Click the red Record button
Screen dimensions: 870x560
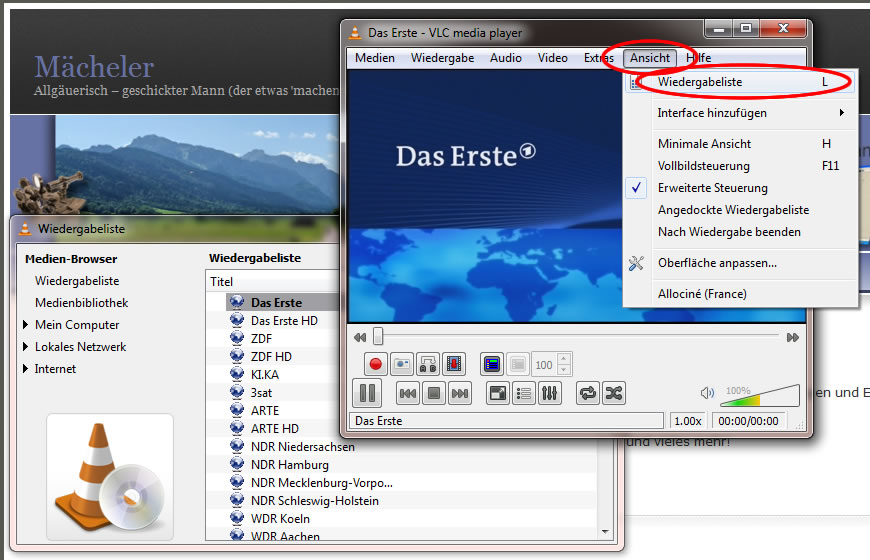point(377,365)
